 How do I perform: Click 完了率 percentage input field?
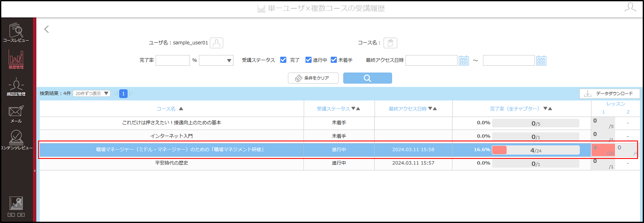[x=173, y=61]
